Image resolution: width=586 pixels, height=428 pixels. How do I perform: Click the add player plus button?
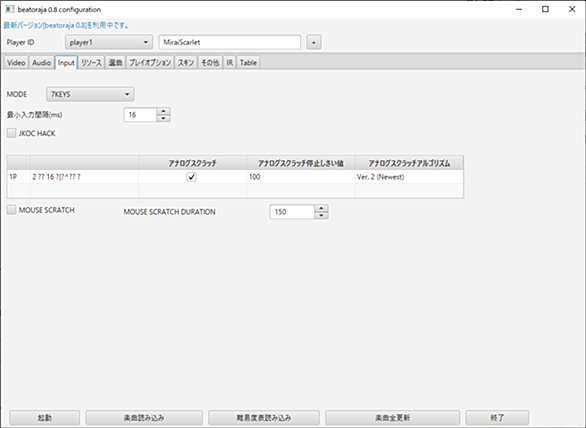pyautogui.click(x=314, y=42)
